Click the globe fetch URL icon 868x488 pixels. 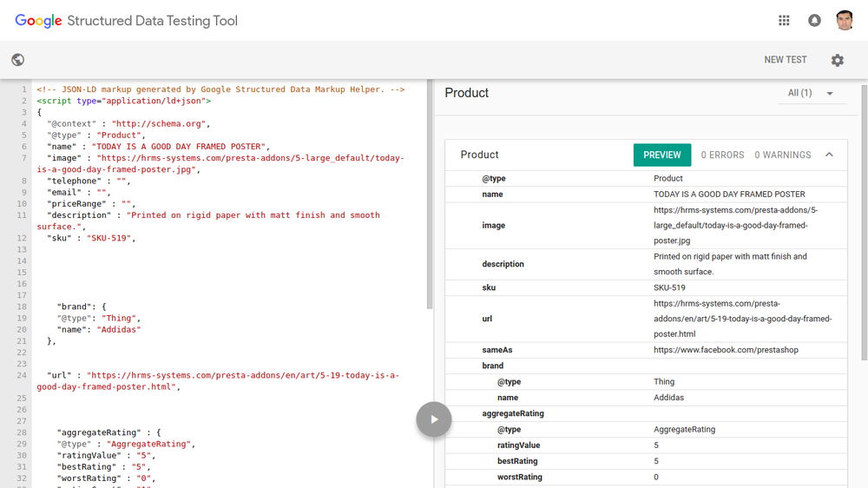[x=17, y=60]
